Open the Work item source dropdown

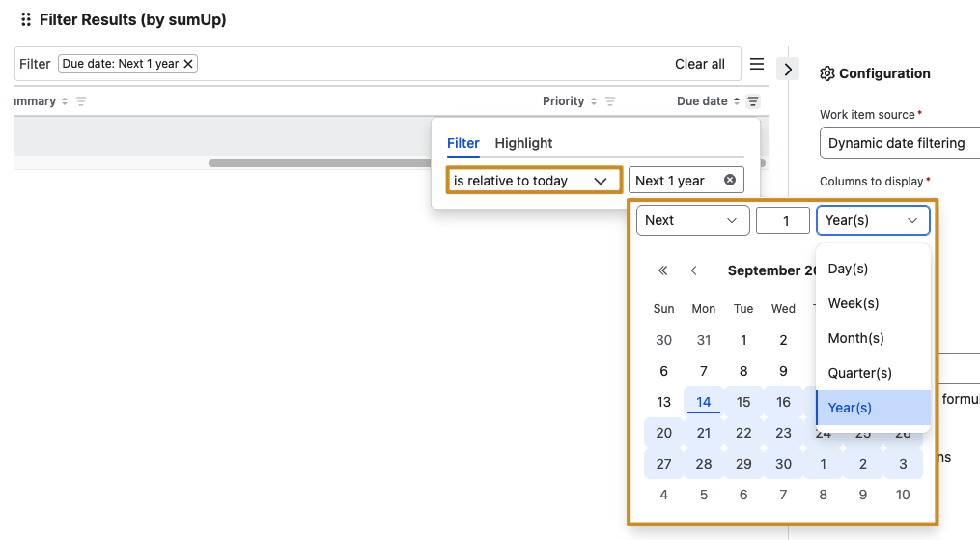pyautogui.click(x=899, y=143)
